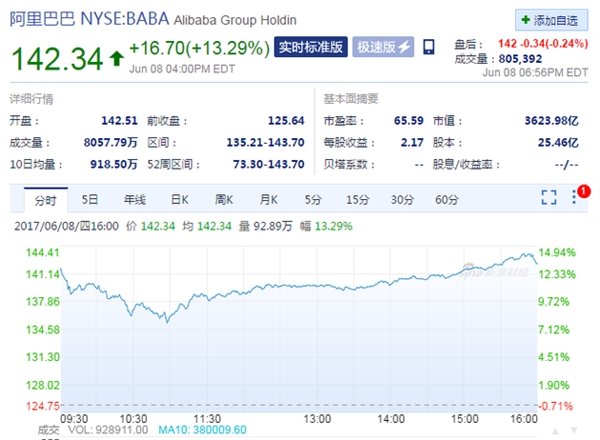The image size is (600, 440).
Task: Open the 周K weekly tab
Action: pyautogui.click(x=224, y=199)
